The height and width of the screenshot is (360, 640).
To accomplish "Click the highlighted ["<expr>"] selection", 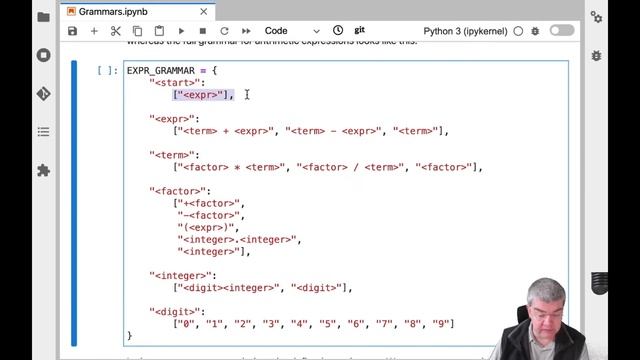I will point(203,95).
